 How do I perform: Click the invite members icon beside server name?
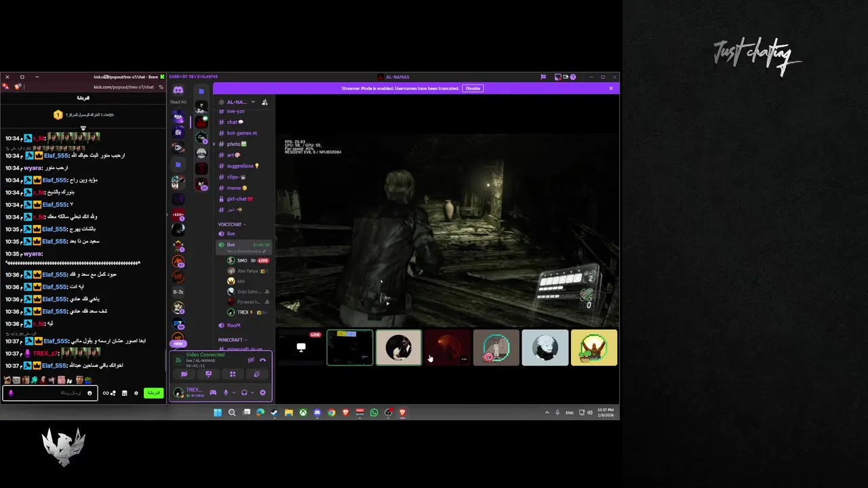[264, 102]
